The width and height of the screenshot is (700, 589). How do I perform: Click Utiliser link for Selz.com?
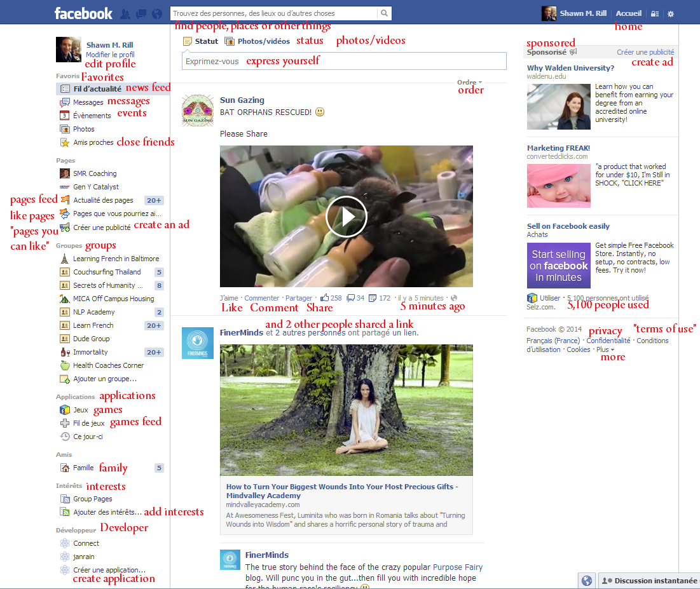(549, 298)
